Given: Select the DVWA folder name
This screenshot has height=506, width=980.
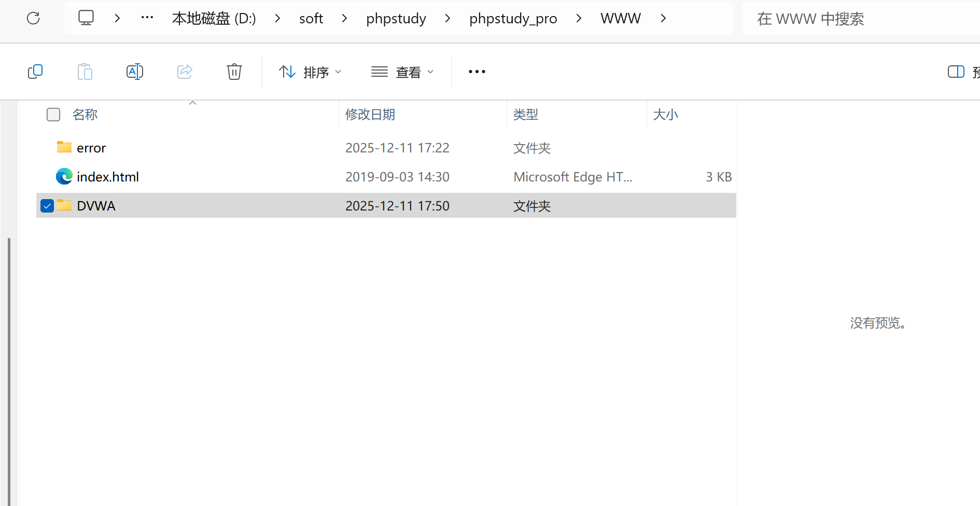Looking at the screenshot, I should 96,206.
